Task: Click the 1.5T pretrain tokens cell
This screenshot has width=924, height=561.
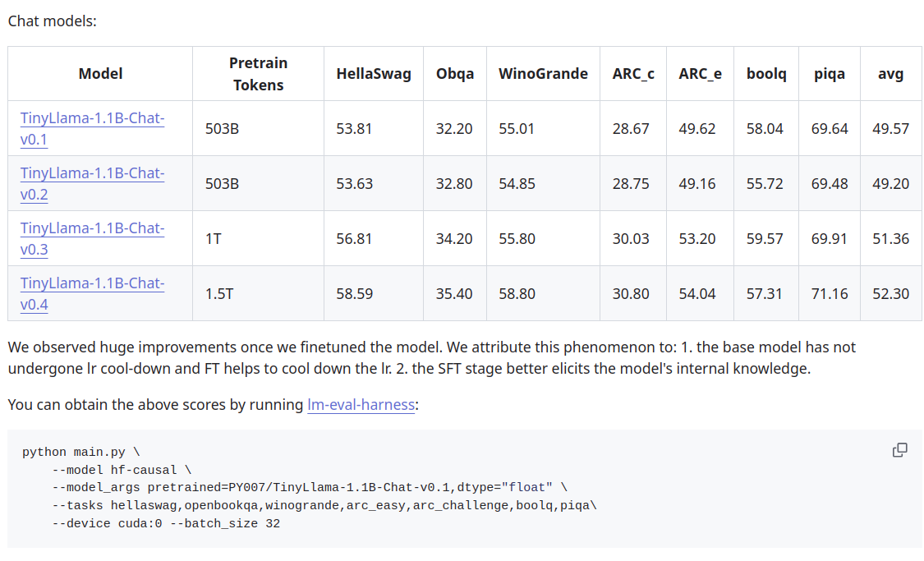Action: 219,293
